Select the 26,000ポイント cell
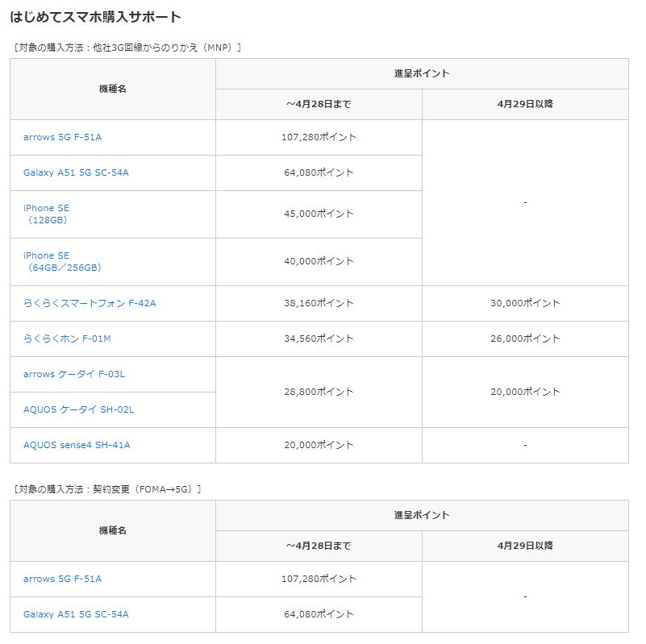 pos(525,339)
